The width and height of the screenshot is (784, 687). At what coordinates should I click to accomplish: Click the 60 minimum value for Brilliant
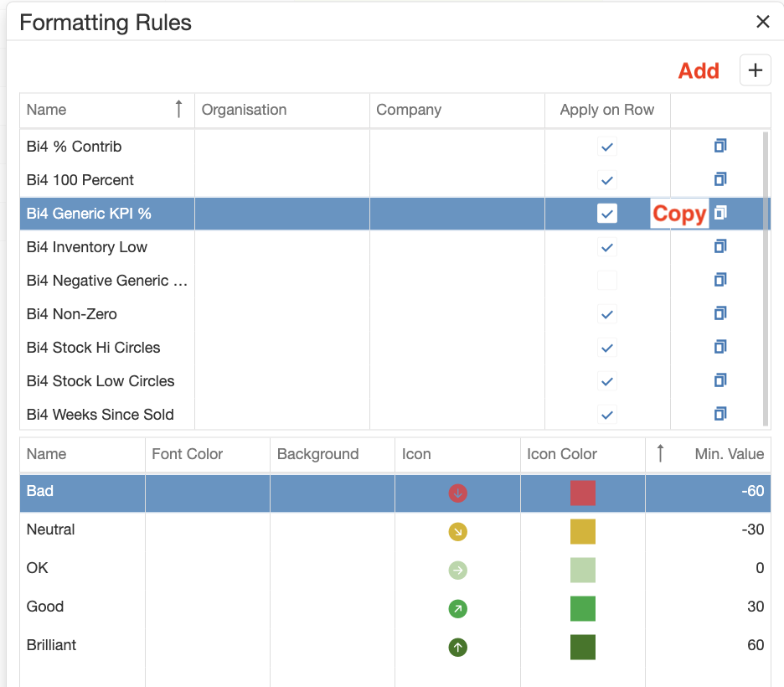[x=708, y=647]
